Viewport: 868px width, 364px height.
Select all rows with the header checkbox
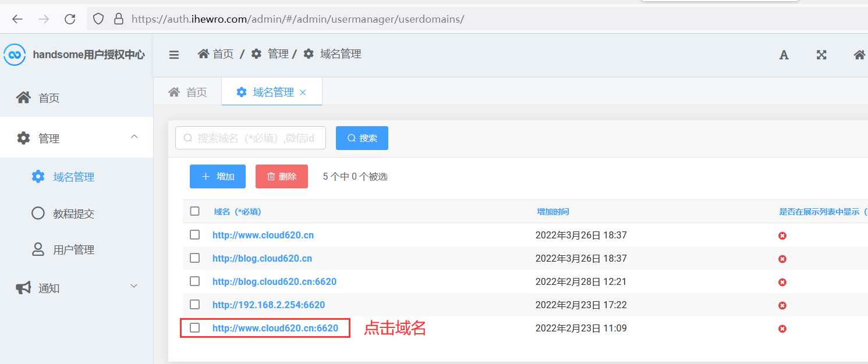click(195, 211)
